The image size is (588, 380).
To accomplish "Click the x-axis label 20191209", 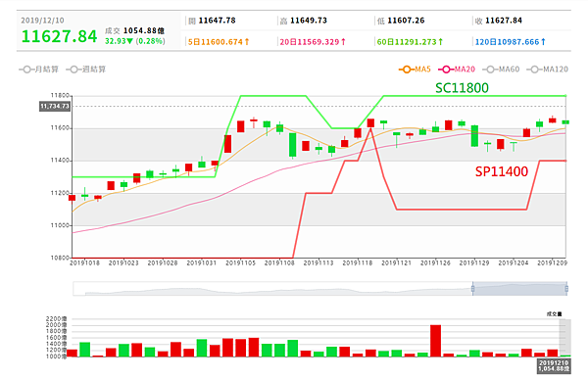I will pyautogui.click(x=552, y=263).
